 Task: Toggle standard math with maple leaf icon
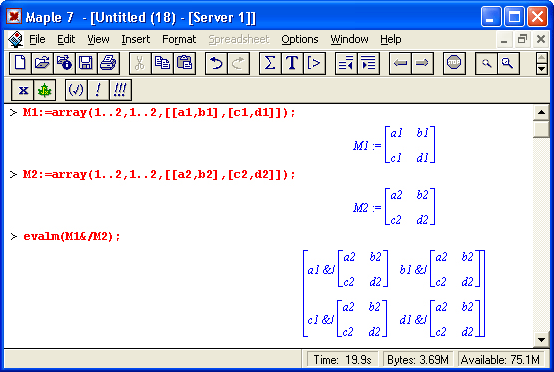(x=45, y=90)
